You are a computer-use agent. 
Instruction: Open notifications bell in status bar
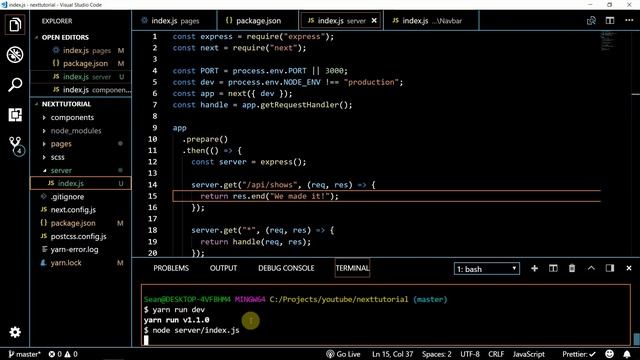pos(627,354)
